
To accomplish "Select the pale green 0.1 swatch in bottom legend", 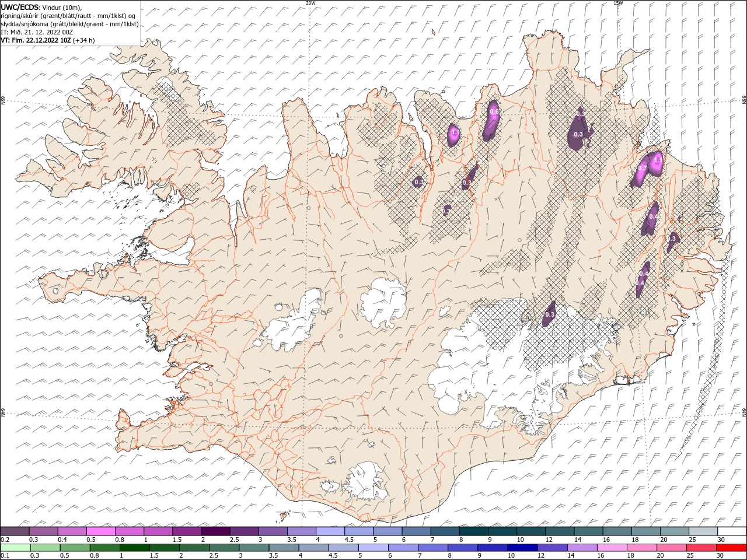I will (x=15, y=548).
